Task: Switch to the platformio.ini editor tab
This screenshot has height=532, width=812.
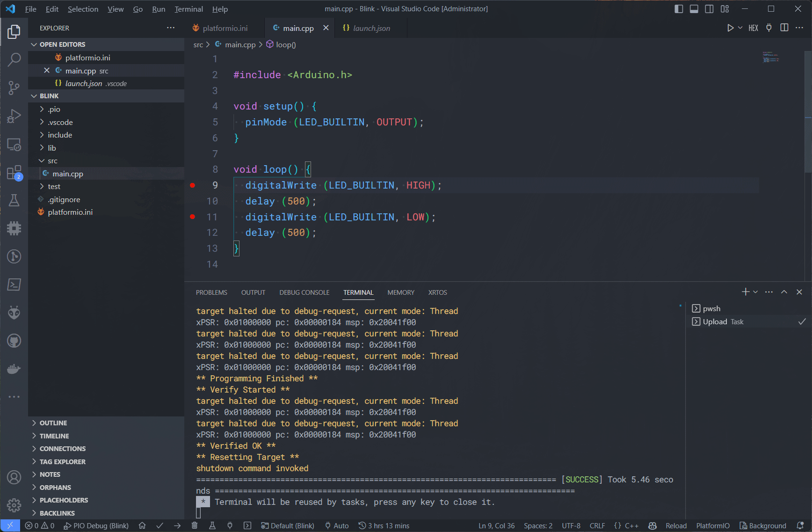Action: coord(225,28)
